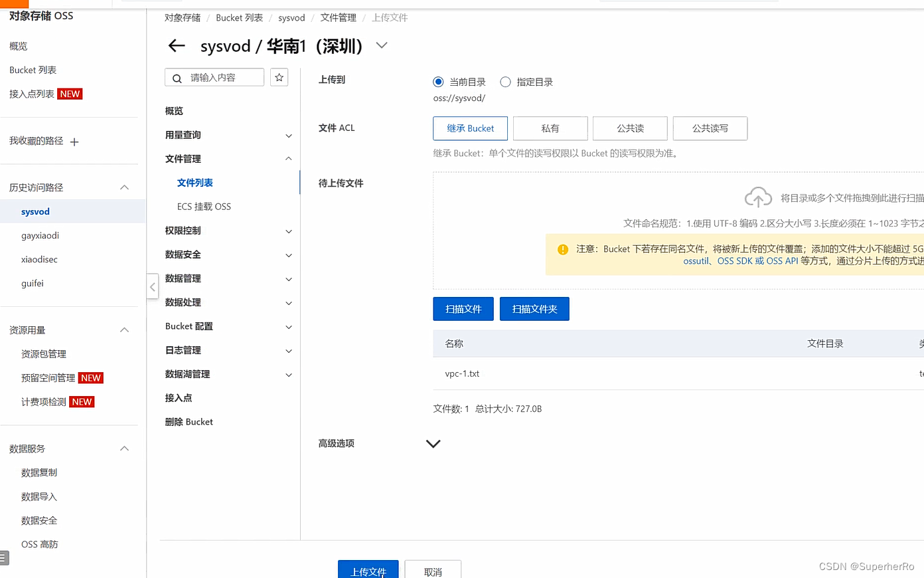This screenshot has height=578, width=924.
Task: Choose 公共读 ACL option
Action: pos(630,128)
